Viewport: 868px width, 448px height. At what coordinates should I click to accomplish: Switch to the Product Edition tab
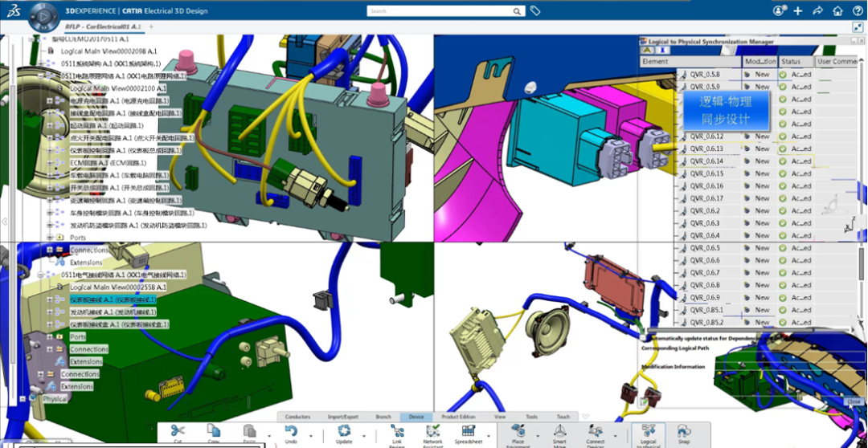coord(458,417)
